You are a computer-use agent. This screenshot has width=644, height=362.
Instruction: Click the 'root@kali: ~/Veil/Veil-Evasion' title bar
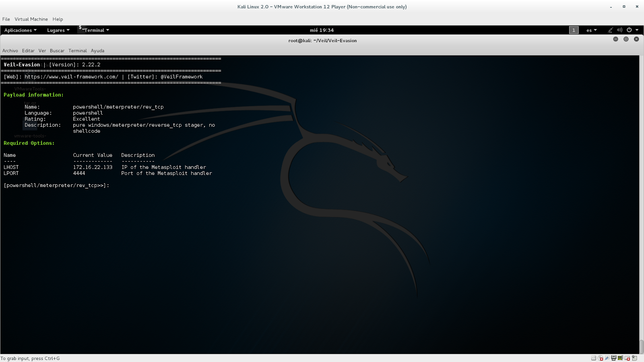322,41
